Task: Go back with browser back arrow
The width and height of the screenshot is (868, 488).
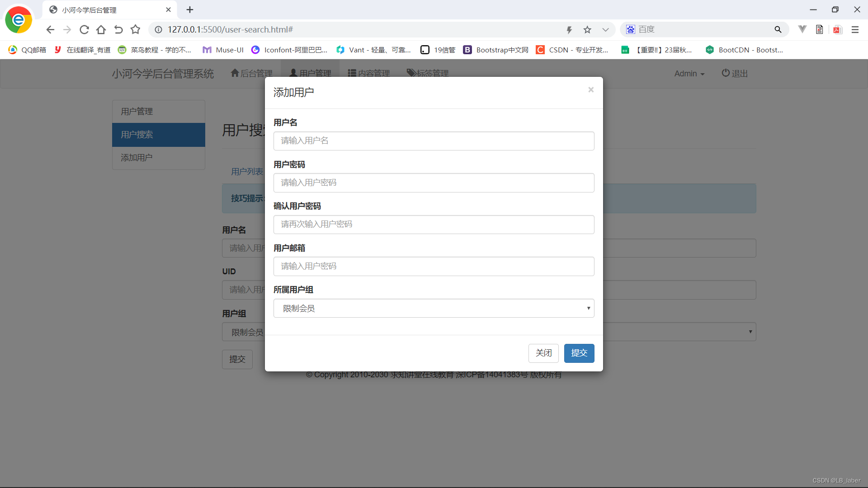Action: coord(50,29)
